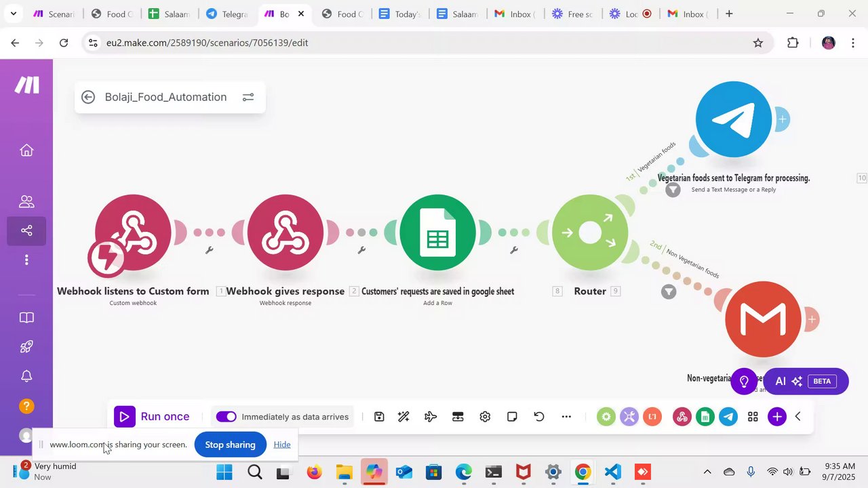Toggle the Immediately as data arrives scheduling switch

coord(226,417)
